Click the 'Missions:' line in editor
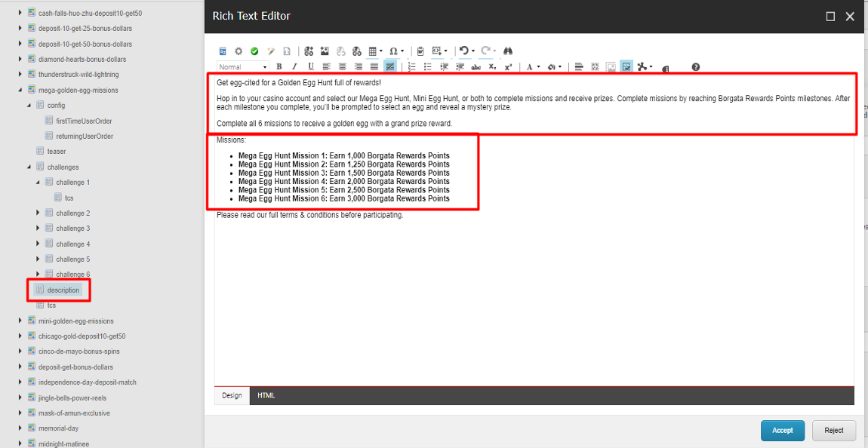Screen dimensions: 868x448 (x=232, y=140)
